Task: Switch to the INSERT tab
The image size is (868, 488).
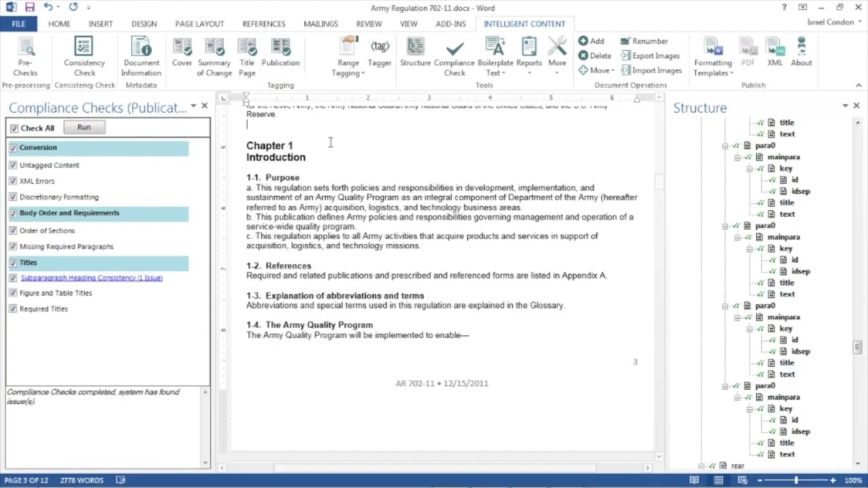Action: (100, 24)
